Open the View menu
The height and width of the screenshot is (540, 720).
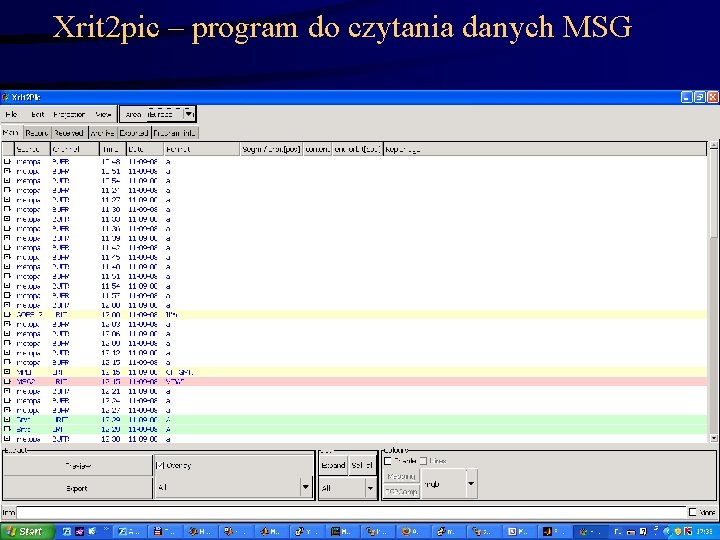click(x=103, y=114)
